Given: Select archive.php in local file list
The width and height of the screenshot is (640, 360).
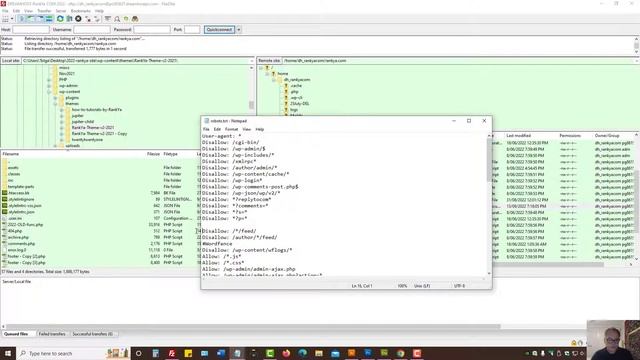Looking at the screenshot, I should [x=18, y=237].
